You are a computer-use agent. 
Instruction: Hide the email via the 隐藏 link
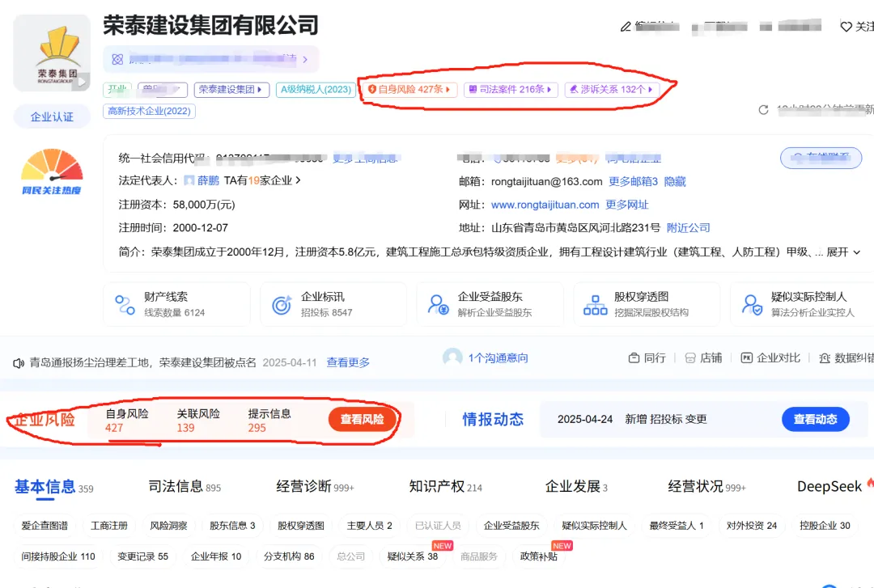[675, 182]
